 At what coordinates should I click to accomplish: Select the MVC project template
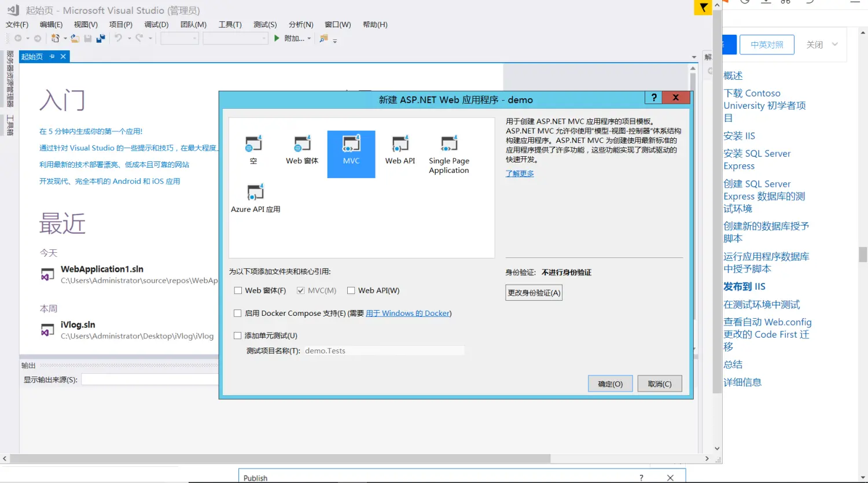coord(351,154)
